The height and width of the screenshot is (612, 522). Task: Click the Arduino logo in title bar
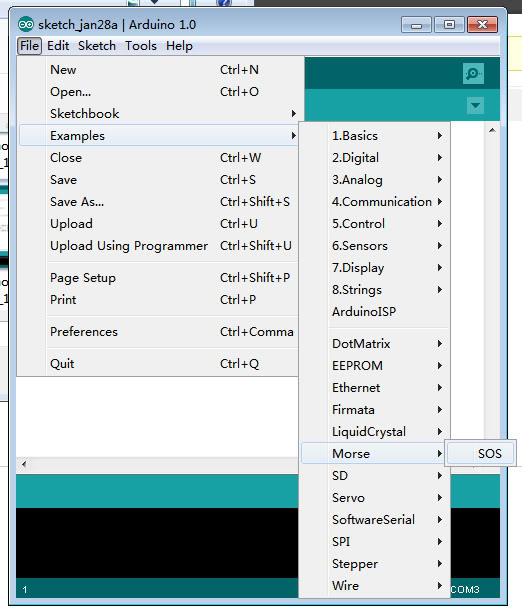click(x=26, y=25)
